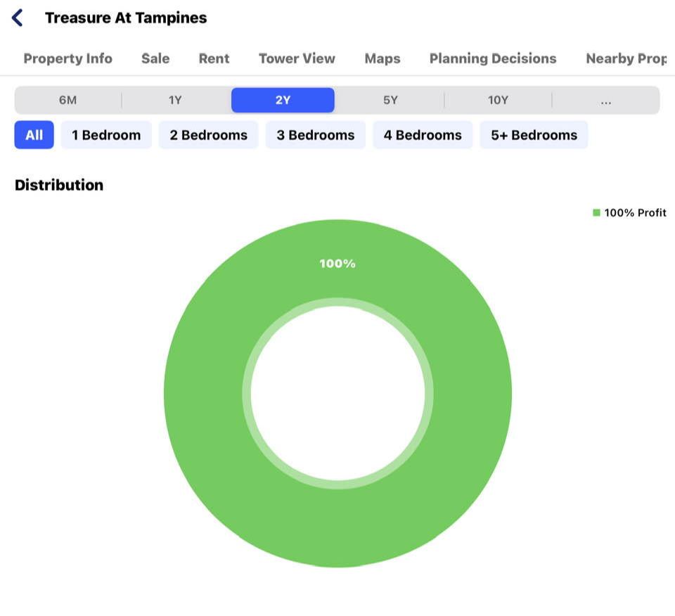Click the 100% label on the donut
The image size is (675, 616).
[337, 264]
